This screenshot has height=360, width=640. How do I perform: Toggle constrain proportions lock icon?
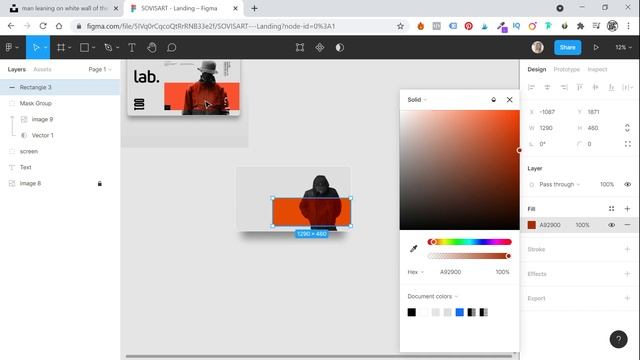click(627, 128)
